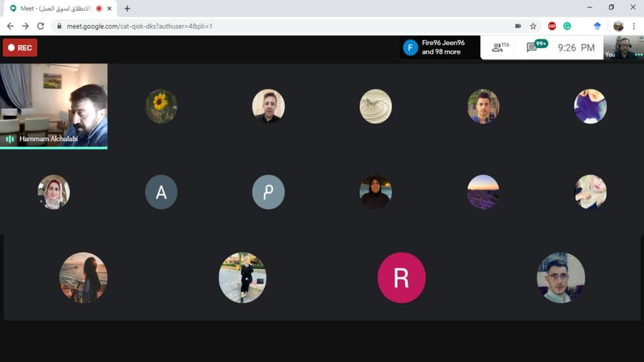Click the red REC recording button
Viewport: 644px width, 362px height.
(x=20, y=48)
